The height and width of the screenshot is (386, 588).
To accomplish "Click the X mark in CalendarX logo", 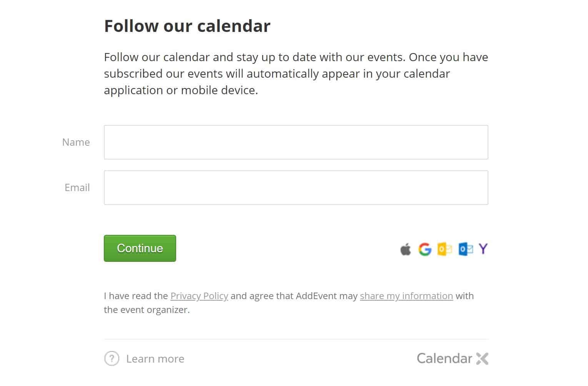I will 482,359.
